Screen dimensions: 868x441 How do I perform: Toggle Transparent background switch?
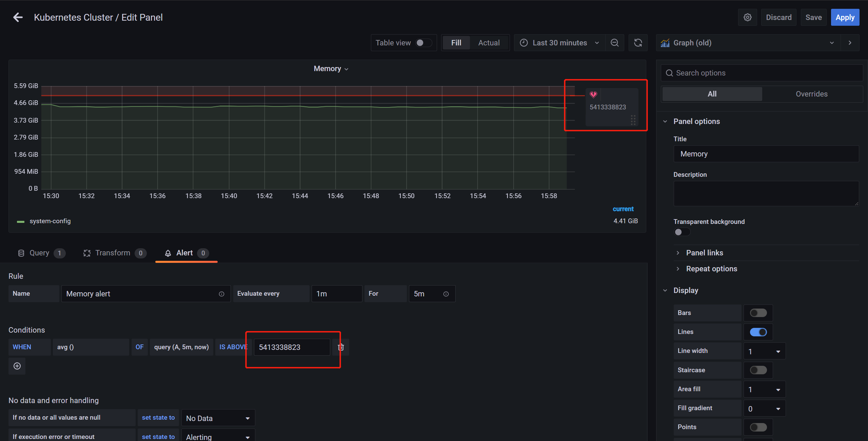(x=682, y=232)
